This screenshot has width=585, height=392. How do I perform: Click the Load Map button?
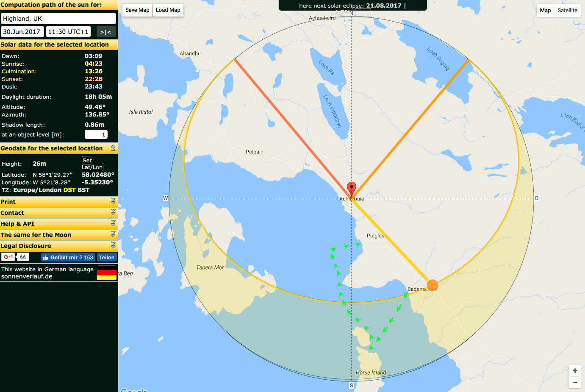(x=168, y=10)
